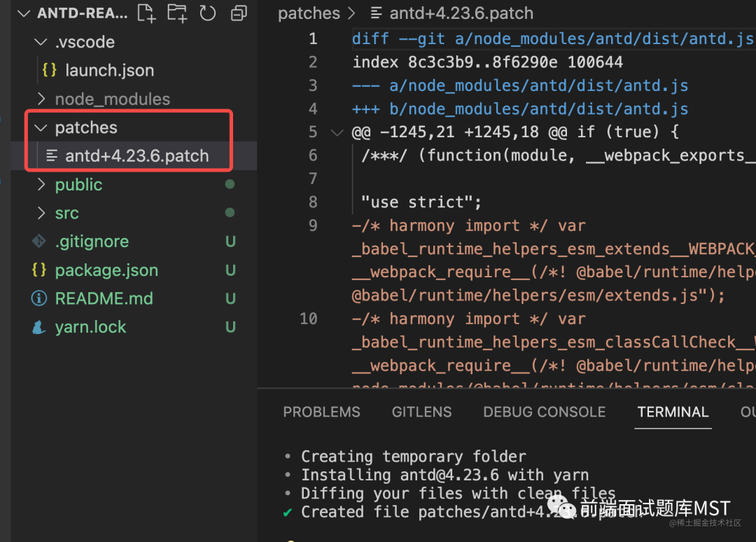756x542 pixels.
Task: Click the '+++ b/node_modules/antd/dist/antd.js' line
Action: [x=520, y=109]
